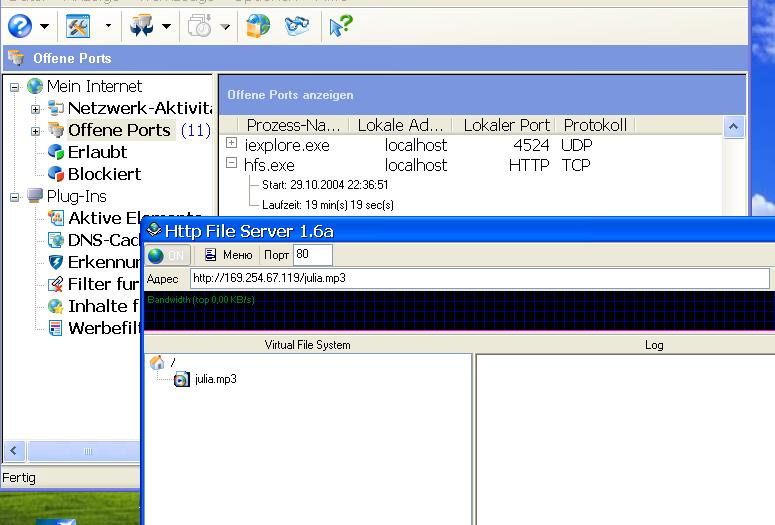
Task: Click the Http File Server title bar icon
Action: click(154, 229)
